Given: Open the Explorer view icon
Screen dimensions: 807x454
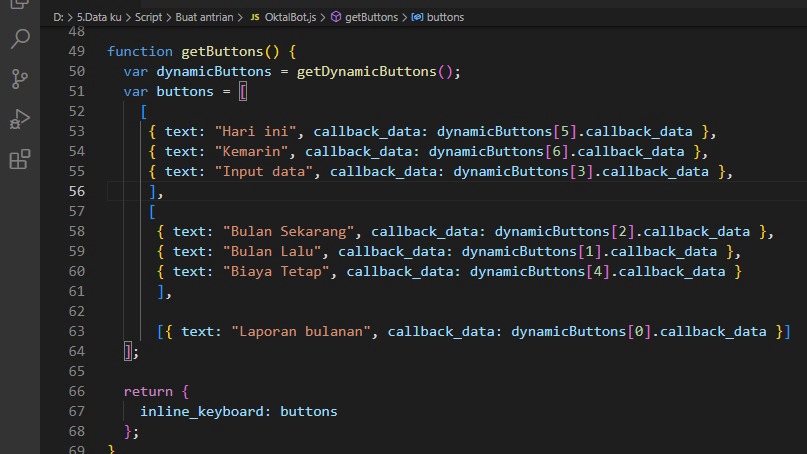Looking at the screenshot, I should (20, 4).
